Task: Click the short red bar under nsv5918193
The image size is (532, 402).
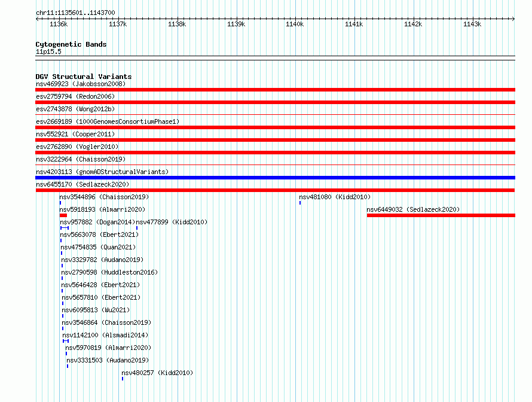Action: (63, 215)
